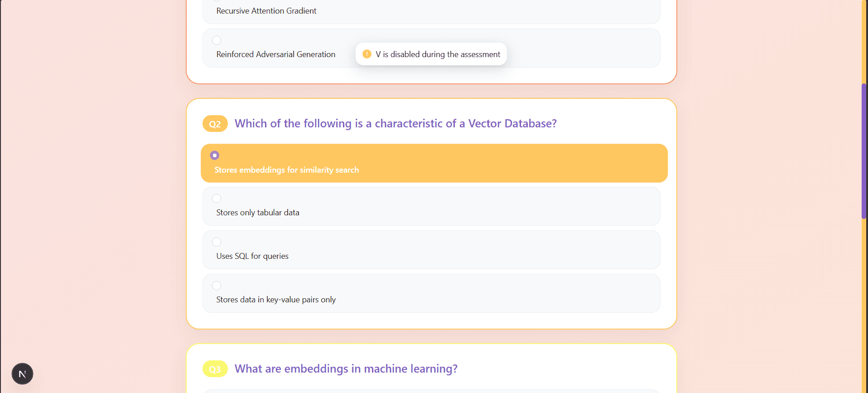Click the "Reinforced Adversarial Generation" answer text

[x=276, y=54]
